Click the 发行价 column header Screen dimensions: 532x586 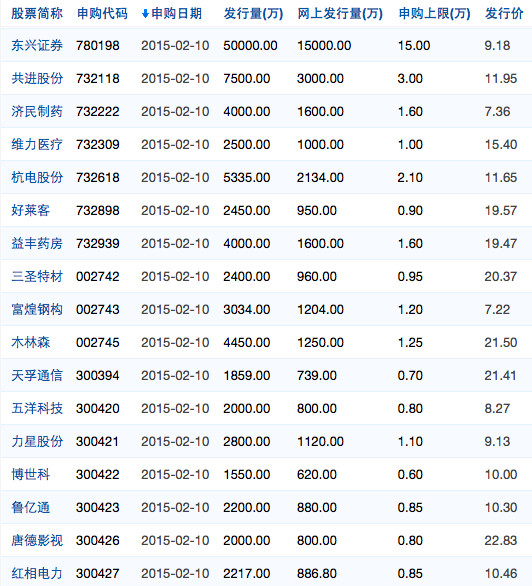pyautogui.click(x=504, y=14)
